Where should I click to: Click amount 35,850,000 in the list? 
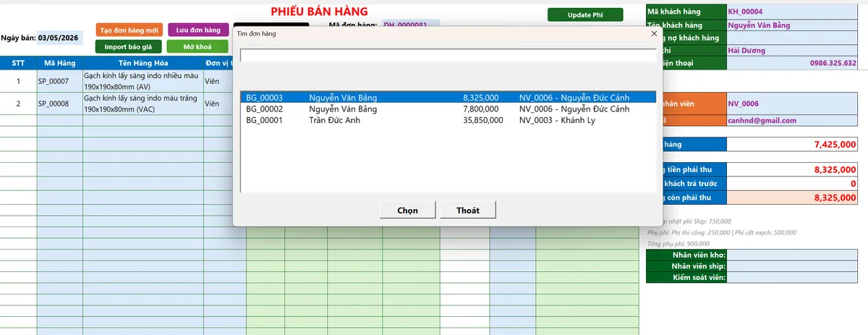483,120
